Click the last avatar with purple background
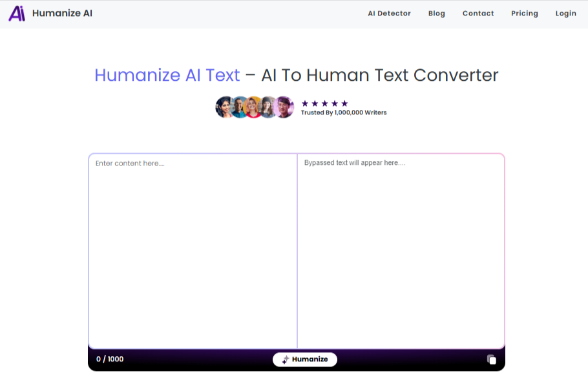The height and width of the screenshot is (384, 588). (284, 107)
